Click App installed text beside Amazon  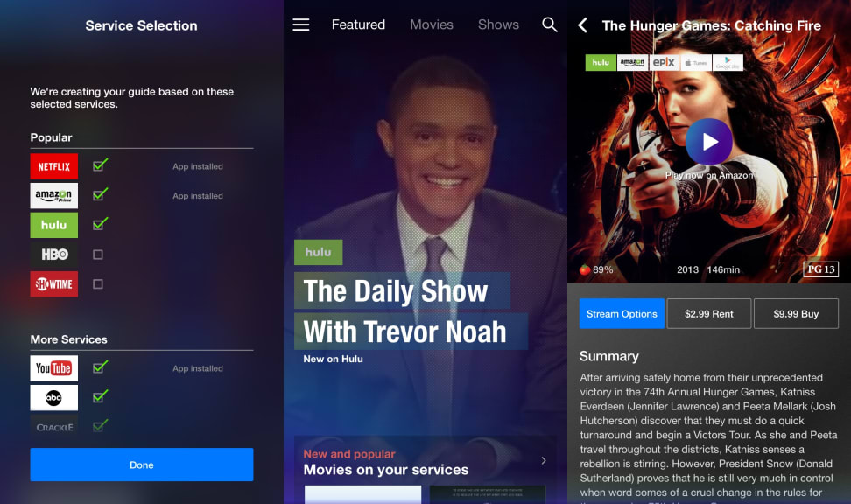click(198, 196)
